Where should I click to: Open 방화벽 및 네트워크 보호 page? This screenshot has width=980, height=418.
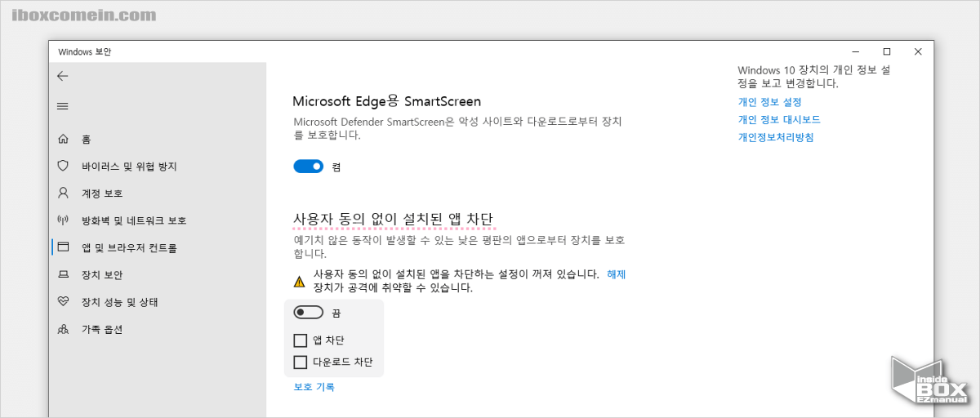[134, 220]
